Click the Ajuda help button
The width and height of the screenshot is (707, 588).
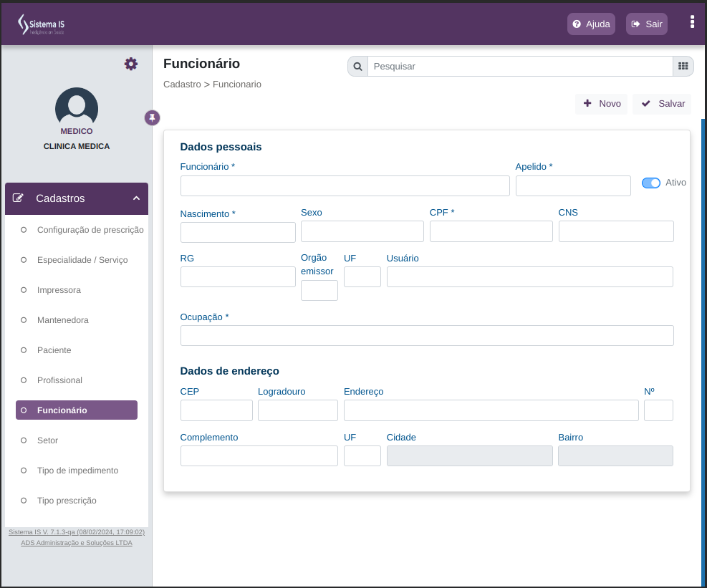coord(591,24)
